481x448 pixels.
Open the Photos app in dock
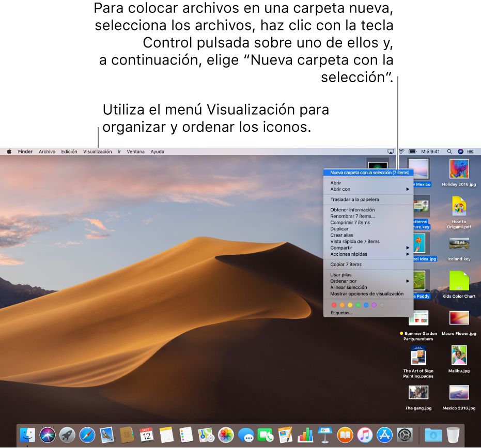tap(226, 435)
